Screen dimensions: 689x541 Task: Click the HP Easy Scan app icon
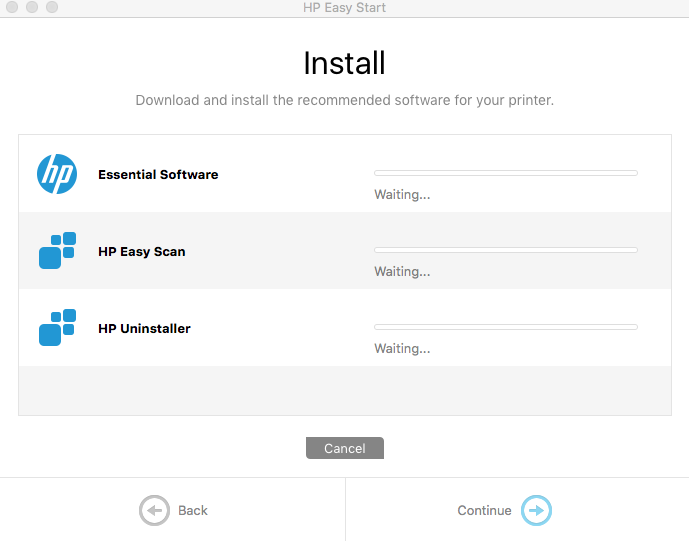tap(57, 251)
